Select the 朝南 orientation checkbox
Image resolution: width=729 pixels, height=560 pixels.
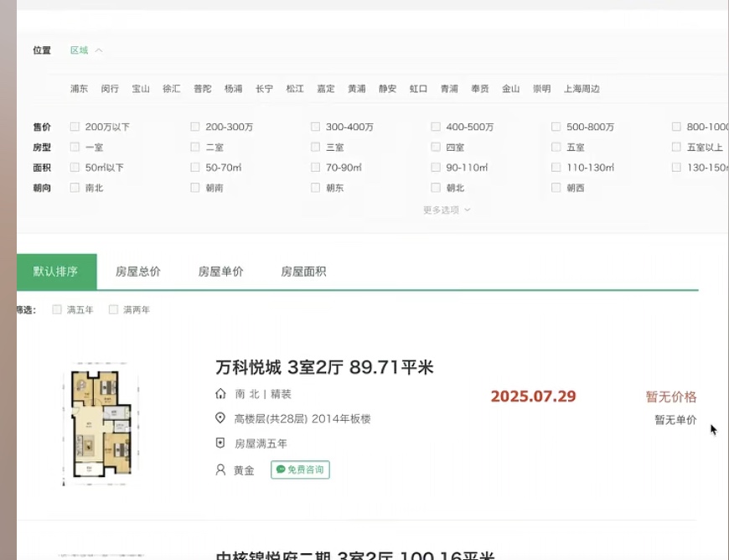tap(195, 189)
